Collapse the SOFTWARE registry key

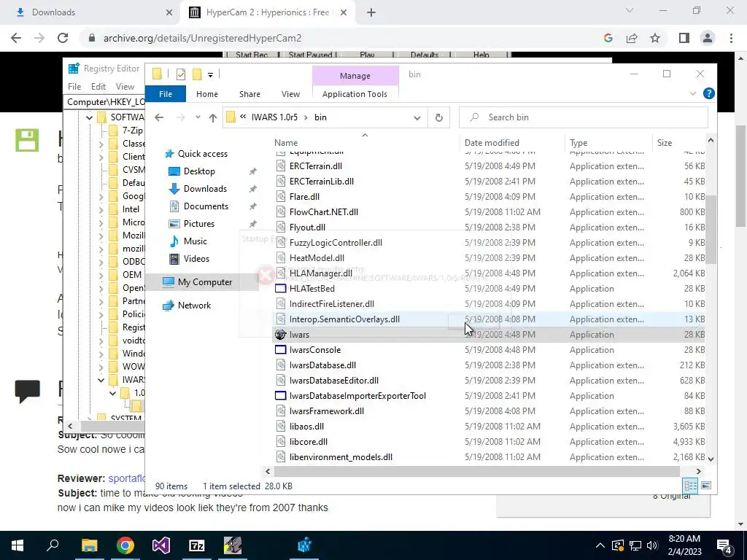coord(89,117)
